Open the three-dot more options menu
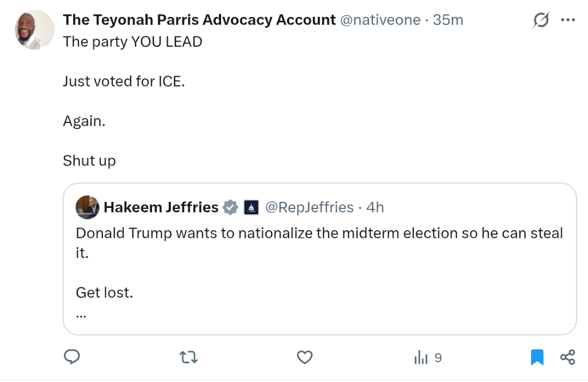 (x=568, y=20)
